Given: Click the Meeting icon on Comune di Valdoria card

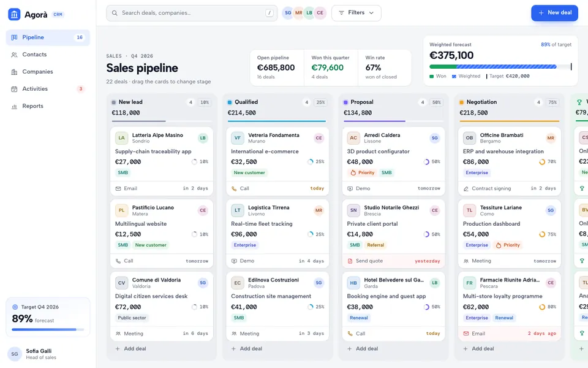Looking at the screenshot, I should coord(118,334).
